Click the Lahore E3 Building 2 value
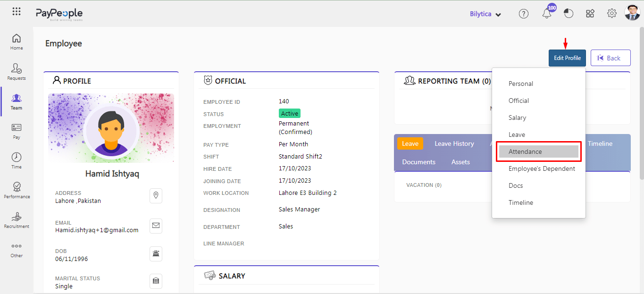This screenshot has height=294, width=644. (x=308, y=193)
